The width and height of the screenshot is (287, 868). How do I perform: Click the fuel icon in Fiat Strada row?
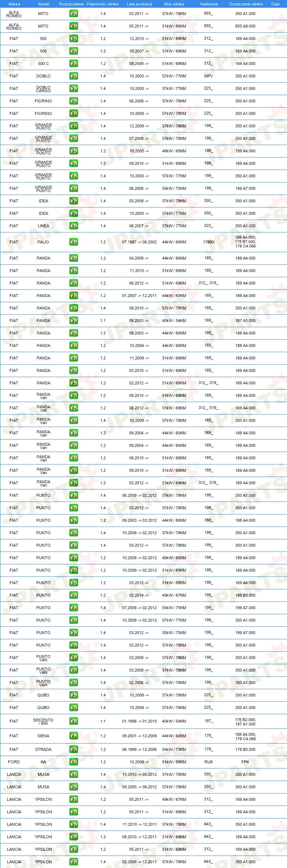click(73, 749)
